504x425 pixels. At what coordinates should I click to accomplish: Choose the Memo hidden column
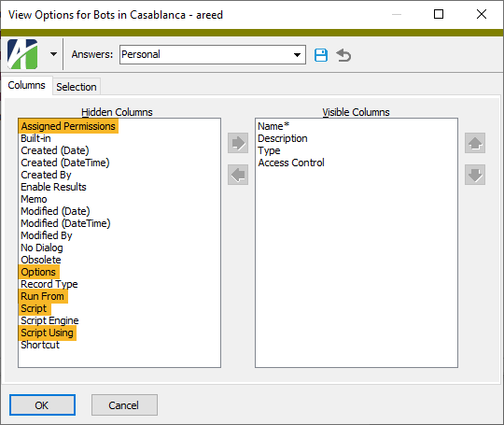coord(34,199)
